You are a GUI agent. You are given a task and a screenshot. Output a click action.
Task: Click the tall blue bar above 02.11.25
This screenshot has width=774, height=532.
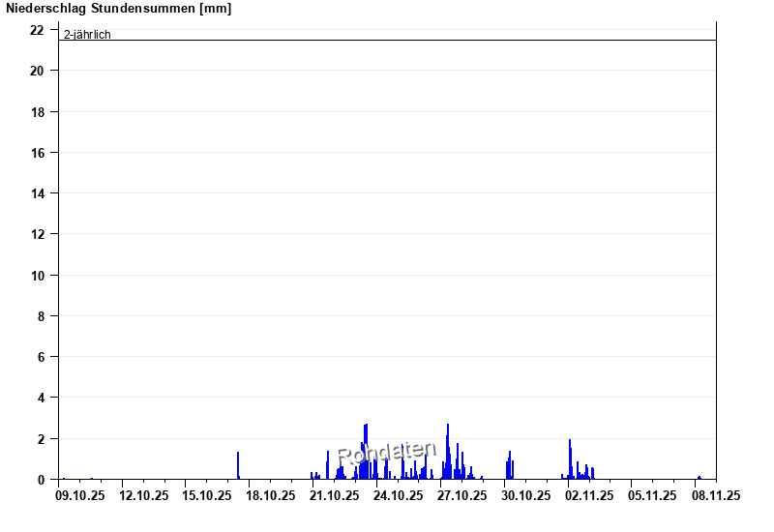pos(570,459)
